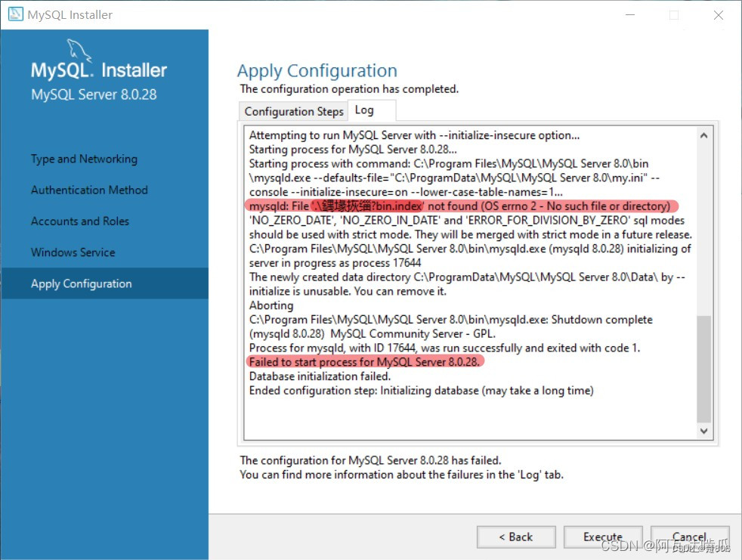Image resolution: width=742 pixels, height=560 pixels.
Task: Select Type and Networking step
Action: tap(84, 159)
